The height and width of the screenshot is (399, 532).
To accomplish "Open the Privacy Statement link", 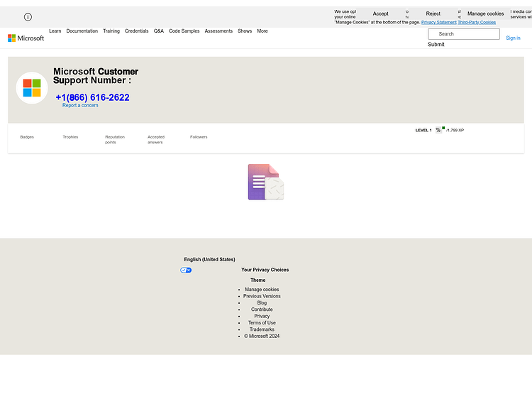I will click(438, 23).
